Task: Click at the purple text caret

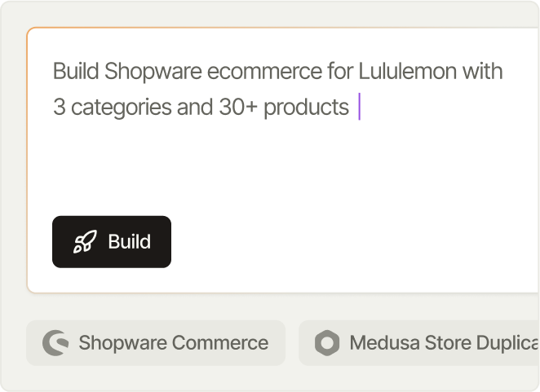Action: (359, 106)
